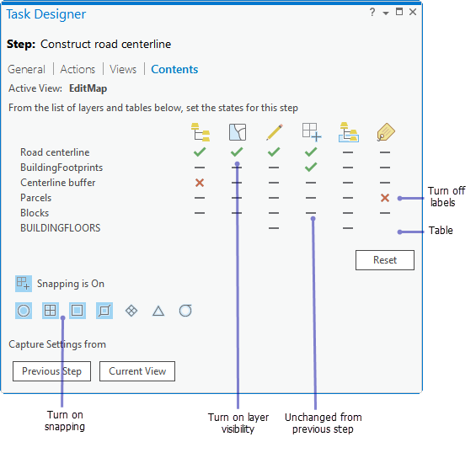Click the point snapping circle icon

24,311
